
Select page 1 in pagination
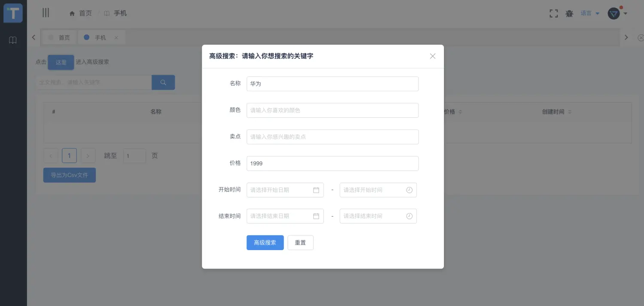69,156
